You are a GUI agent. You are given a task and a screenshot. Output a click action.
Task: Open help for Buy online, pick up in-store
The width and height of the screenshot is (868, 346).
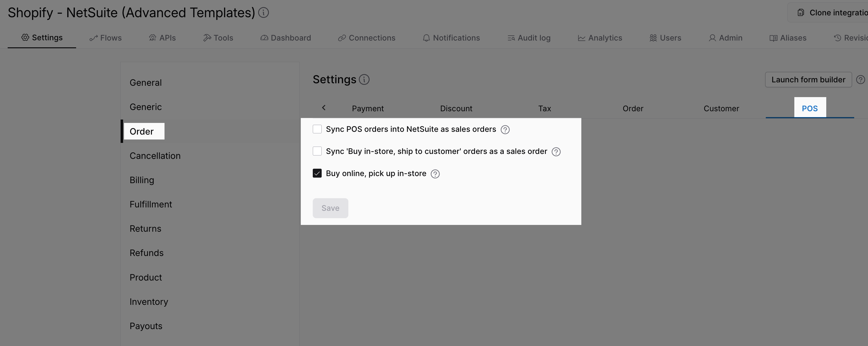435,174
